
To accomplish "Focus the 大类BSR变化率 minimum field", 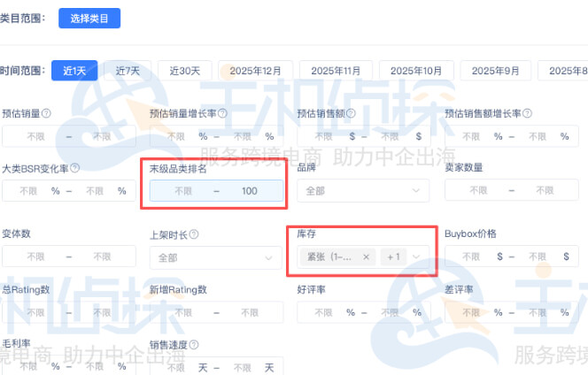I will (28, 191).
